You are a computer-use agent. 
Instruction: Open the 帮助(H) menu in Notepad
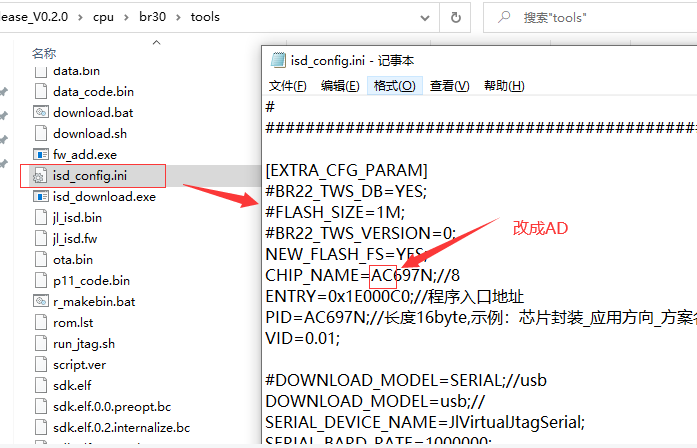pos(504,85)
